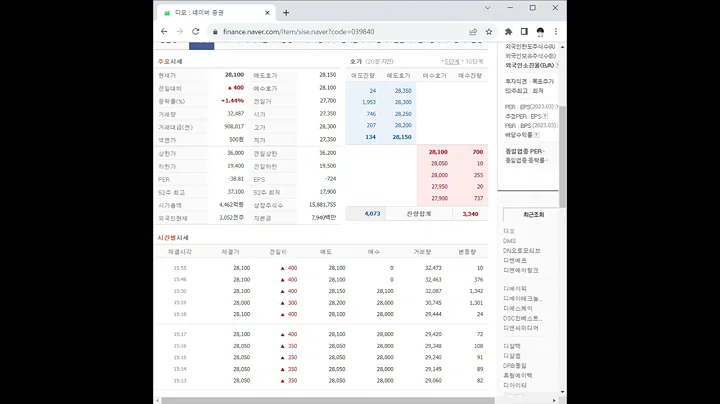720x404 pixels.
Task: Click the browser forward arrow
Action: tap(180, 32)
